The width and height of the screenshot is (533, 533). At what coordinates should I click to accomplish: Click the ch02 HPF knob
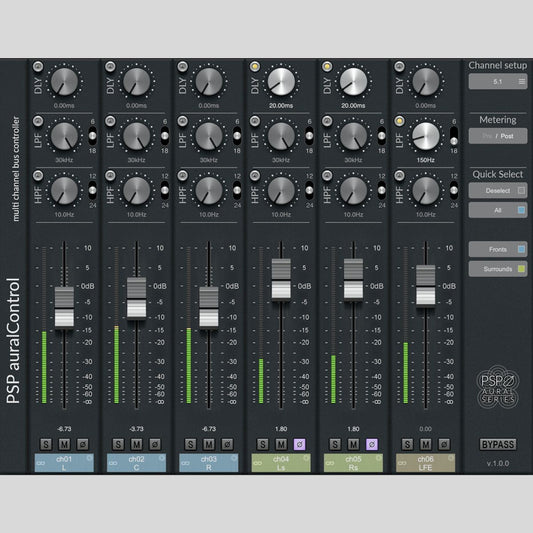click(x=137, y=190)
